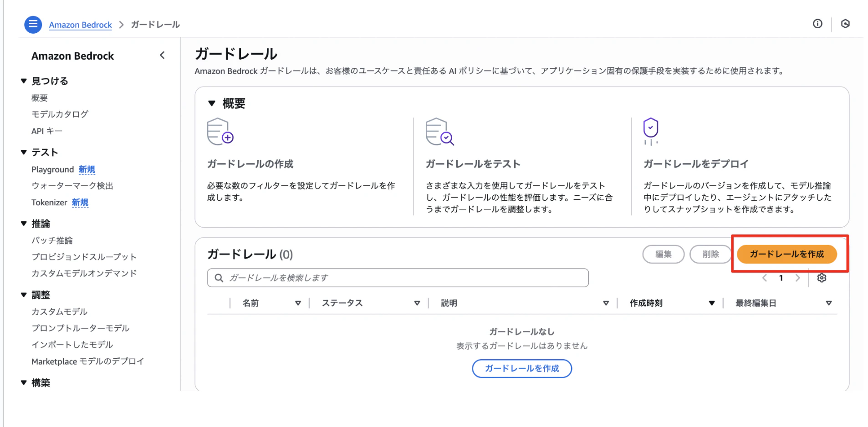Click the guardrail deploy shield icon
The height and width of the screenshot is (427, 868).
tap(651, 132)
